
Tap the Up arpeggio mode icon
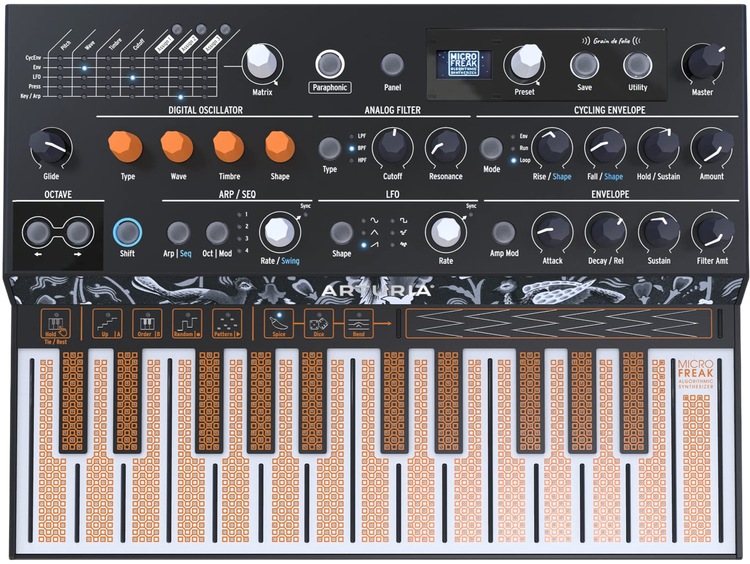pyautogui.click(x=107, y=324)
